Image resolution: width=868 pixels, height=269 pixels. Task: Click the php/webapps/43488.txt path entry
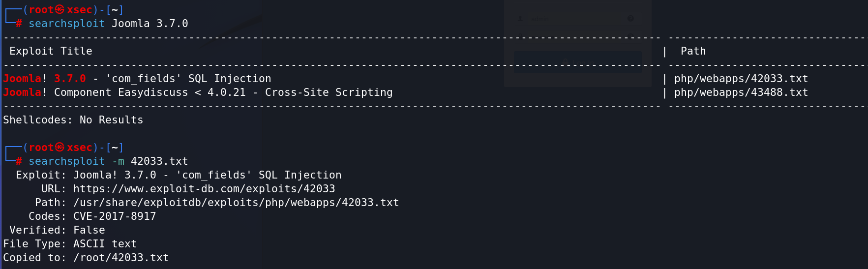[741, 92]
